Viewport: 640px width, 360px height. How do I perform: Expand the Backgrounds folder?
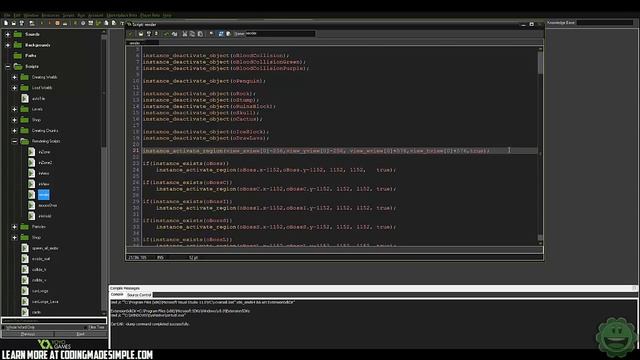coord(8,45)
